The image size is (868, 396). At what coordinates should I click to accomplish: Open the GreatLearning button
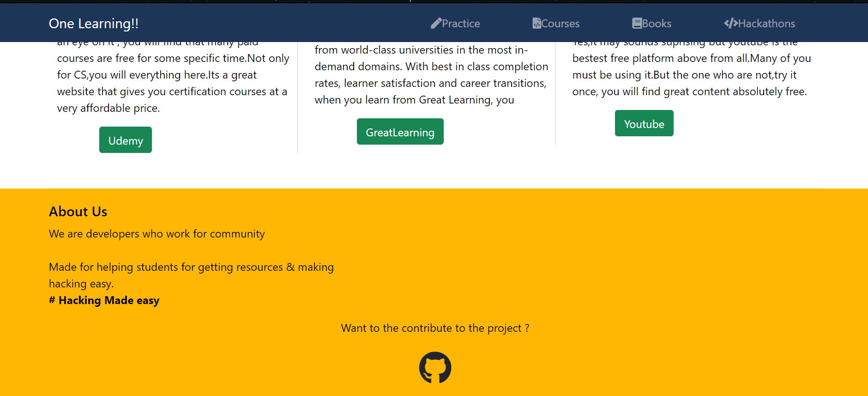coord(400,132)
